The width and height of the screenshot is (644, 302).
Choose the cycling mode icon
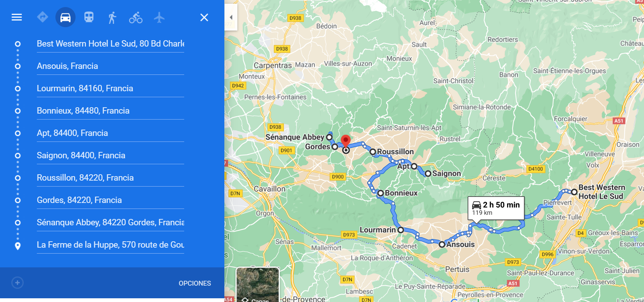136,18
